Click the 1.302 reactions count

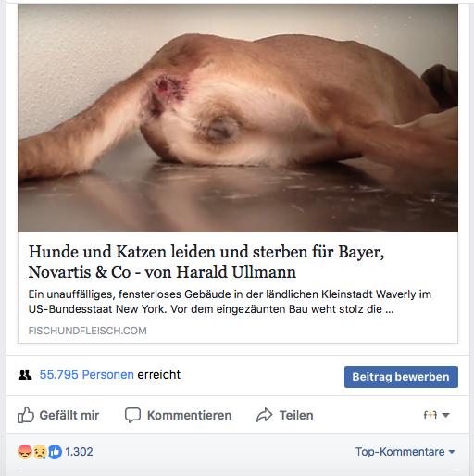click(79, 452)
